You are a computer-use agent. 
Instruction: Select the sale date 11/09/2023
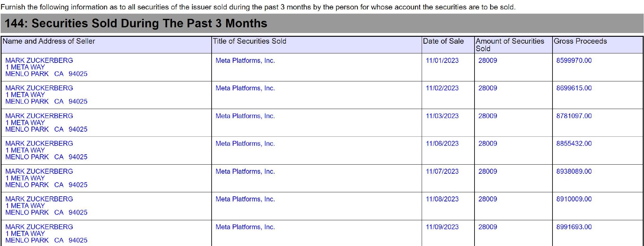click(x=442, y=227)
